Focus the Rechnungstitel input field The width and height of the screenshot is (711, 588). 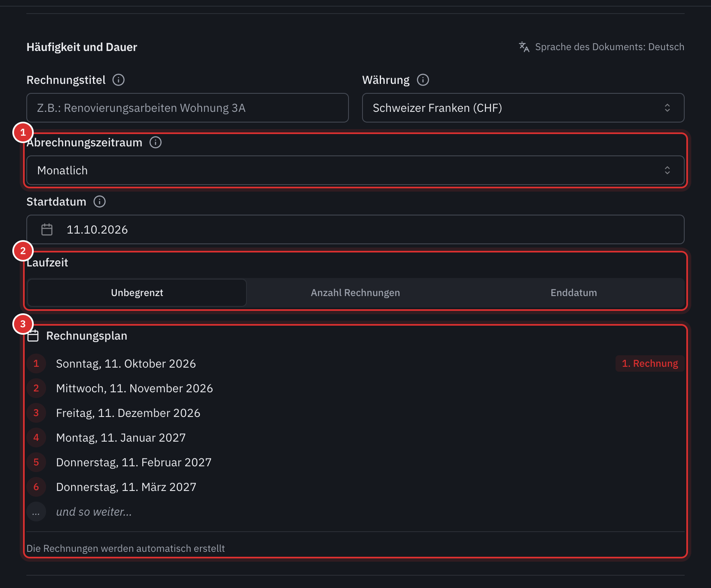[x=188, y=108]
